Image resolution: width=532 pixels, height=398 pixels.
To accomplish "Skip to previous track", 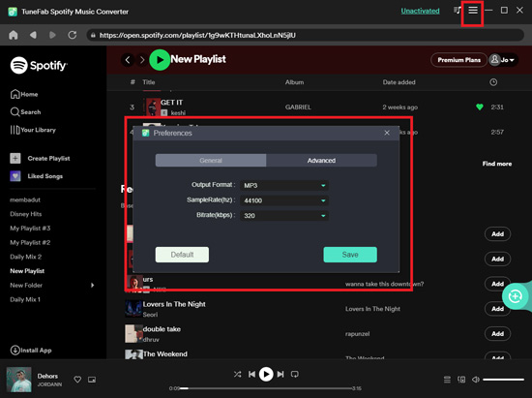I will click(x=251, y=374).
